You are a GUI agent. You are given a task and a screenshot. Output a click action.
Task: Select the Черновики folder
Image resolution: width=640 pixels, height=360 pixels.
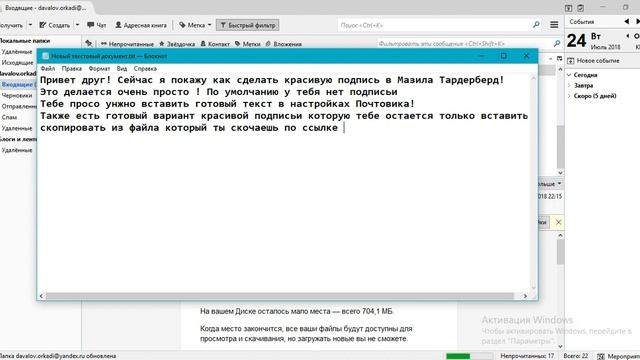tap(17, 95)
